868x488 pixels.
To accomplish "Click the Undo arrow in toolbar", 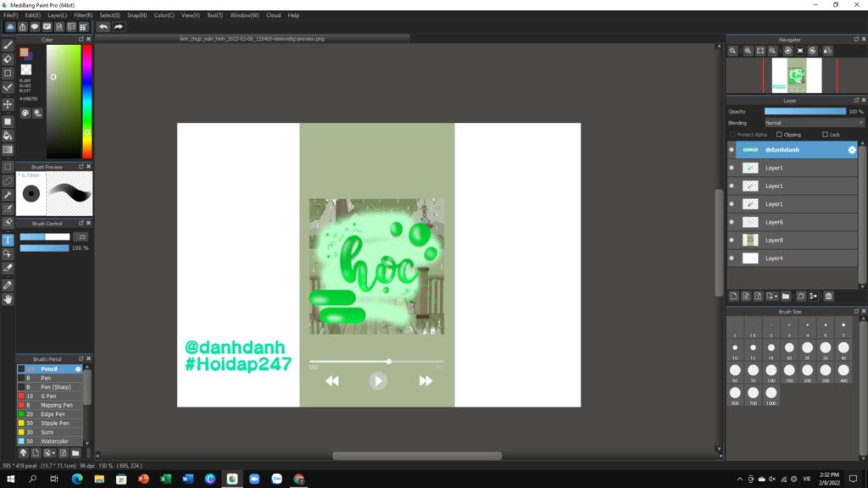I will tap(103, 26).
